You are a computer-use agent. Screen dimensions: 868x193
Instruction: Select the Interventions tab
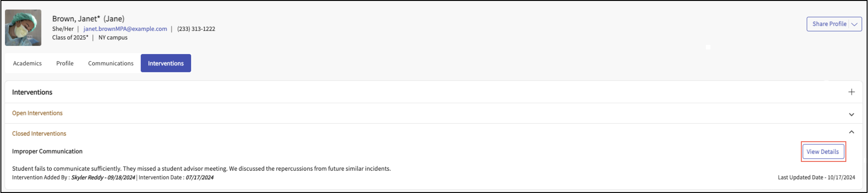pos(165,63)
